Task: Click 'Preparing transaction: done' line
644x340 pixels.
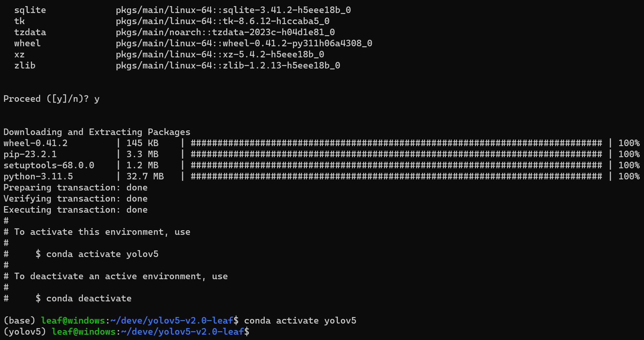Action: 76,187
